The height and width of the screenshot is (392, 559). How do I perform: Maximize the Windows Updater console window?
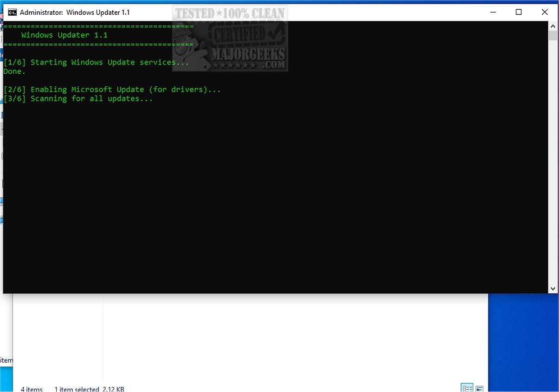pos(519,12)
